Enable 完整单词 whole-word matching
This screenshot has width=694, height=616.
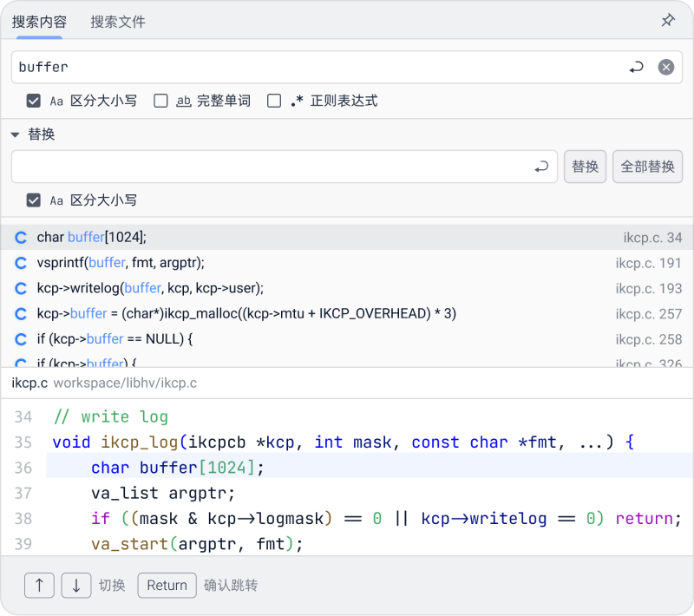(160, 100)
